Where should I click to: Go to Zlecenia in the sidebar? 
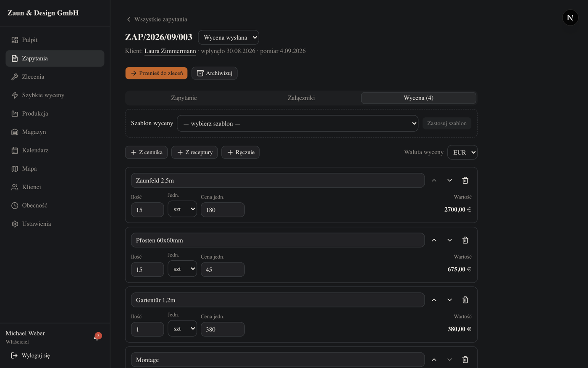[55, 77]
